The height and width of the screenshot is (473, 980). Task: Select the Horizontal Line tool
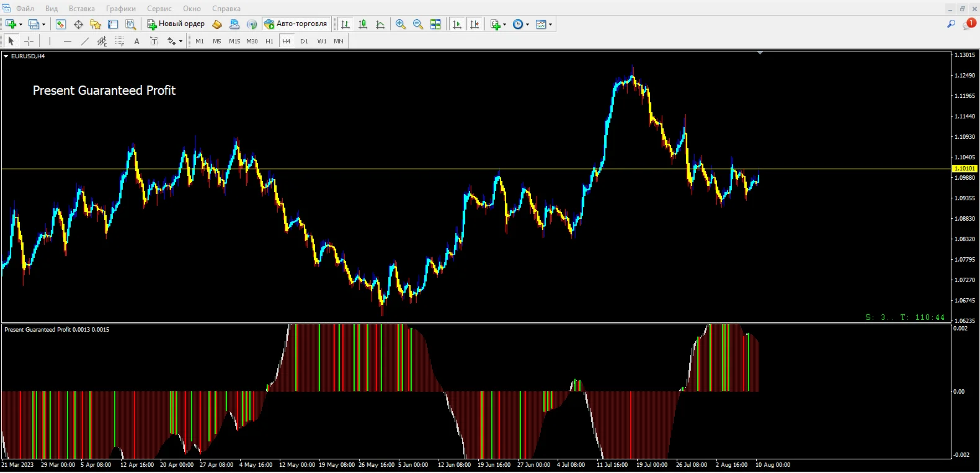pos(68,41)
